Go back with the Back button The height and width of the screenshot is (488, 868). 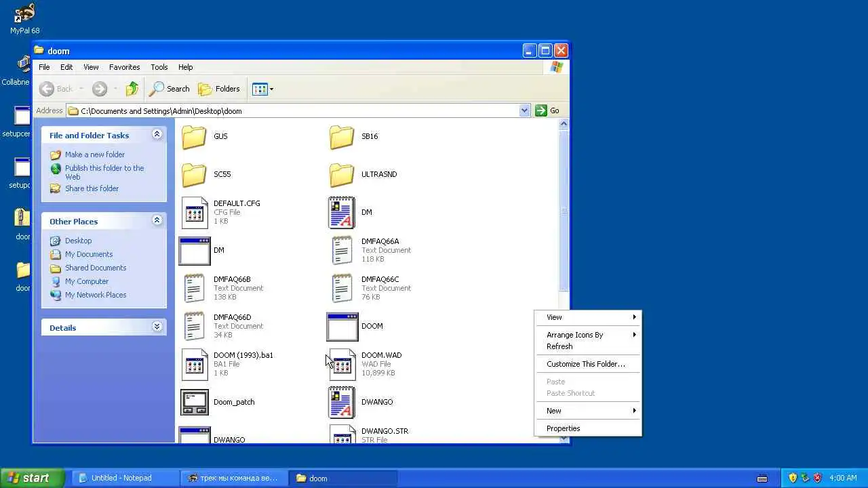coord(56,89)
